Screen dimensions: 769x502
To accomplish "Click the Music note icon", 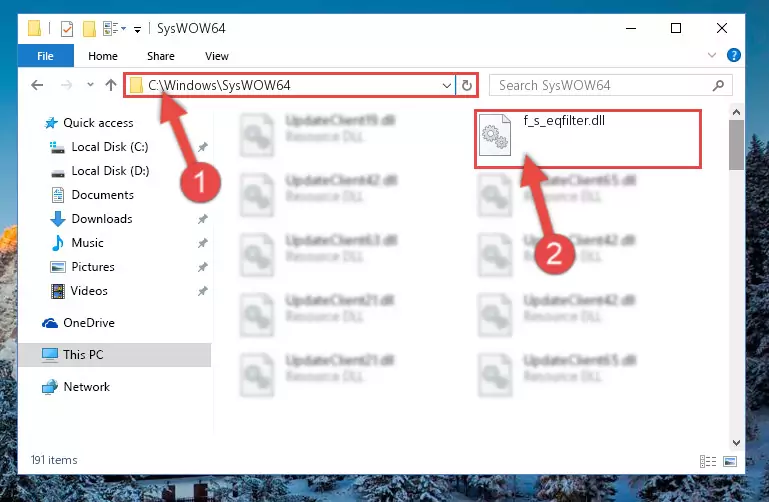I will click(58, 243).
